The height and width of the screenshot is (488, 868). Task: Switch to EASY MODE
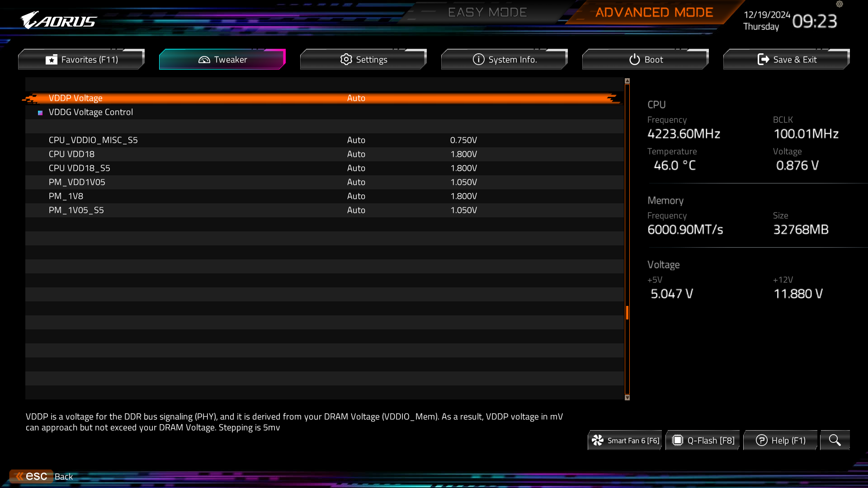click(x=487, y=12)
